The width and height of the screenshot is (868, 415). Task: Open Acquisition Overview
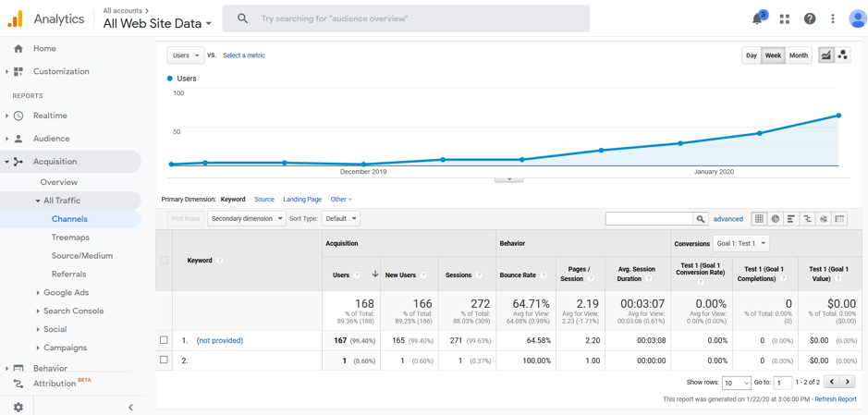point(58,182)
